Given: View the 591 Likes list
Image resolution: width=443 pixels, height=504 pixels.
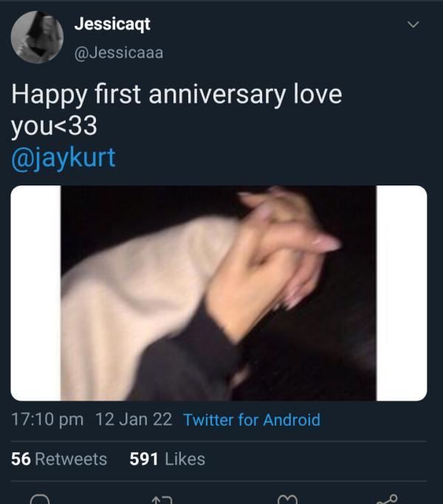Looking at the screenshot, I should coord(167,459).
